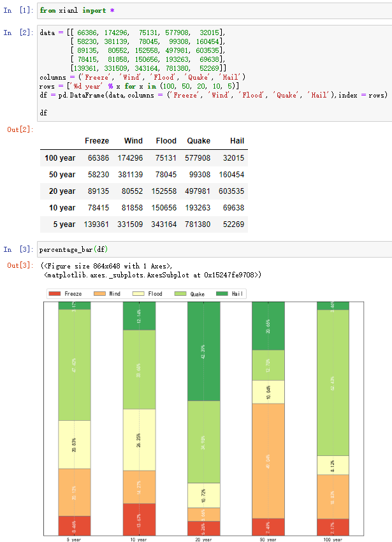Click the Freeze red legend swatch

55,294
